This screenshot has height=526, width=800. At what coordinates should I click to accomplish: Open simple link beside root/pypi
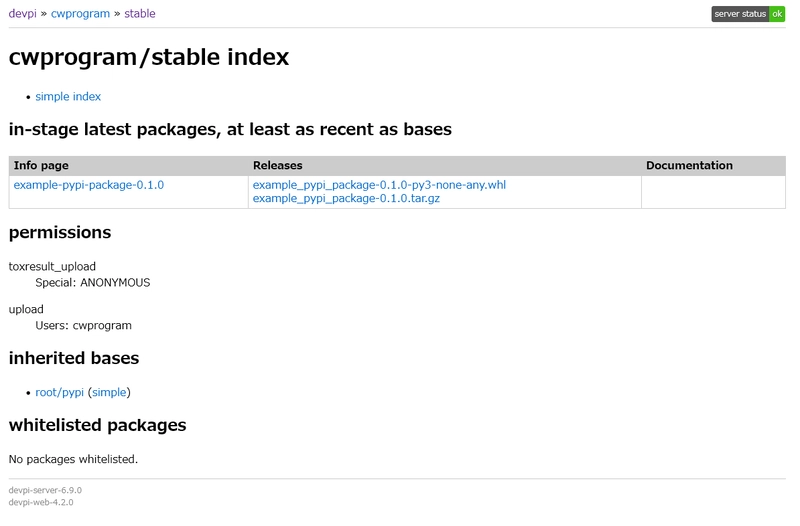pos(109,392)
